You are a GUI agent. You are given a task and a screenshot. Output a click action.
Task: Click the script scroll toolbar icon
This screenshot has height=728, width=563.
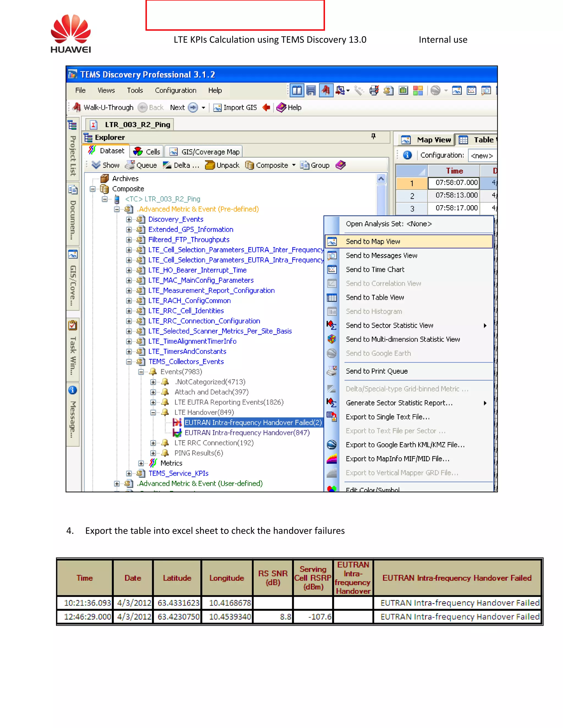[388, 90]
